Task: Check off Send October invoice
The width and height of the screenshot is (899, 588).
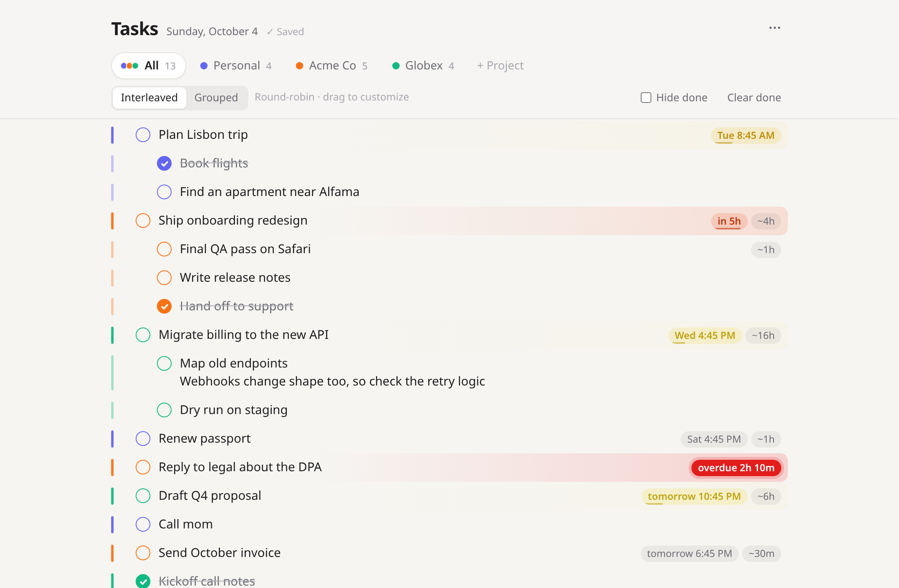Action: click(x=143, y=553)
